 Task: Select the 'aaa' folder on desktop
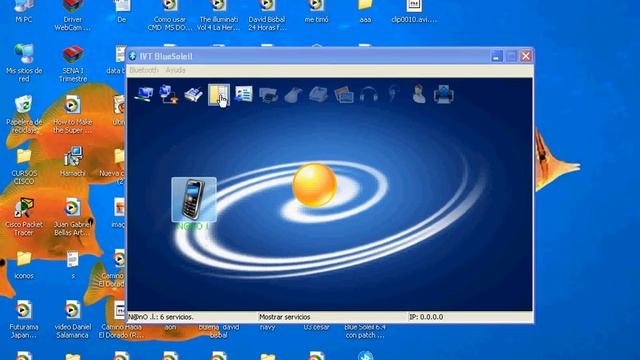tap(365, 11)
